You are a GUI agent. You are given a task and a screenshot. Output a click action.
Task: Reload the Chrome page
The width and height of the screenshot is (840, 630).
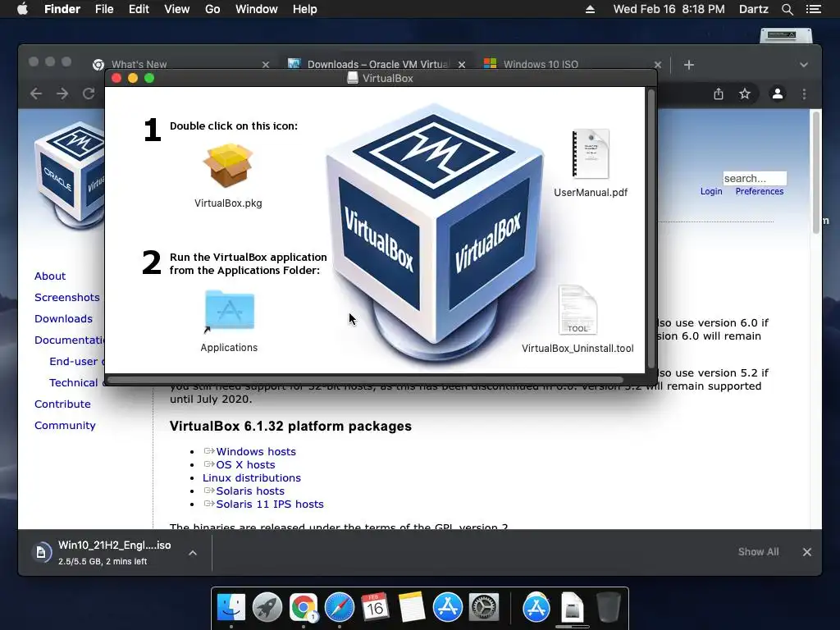coord(89,94)
